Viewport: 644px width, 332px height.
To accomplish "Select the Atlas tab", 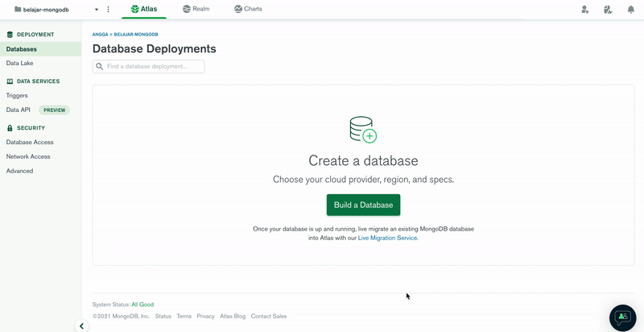I will tap(144, 9).
